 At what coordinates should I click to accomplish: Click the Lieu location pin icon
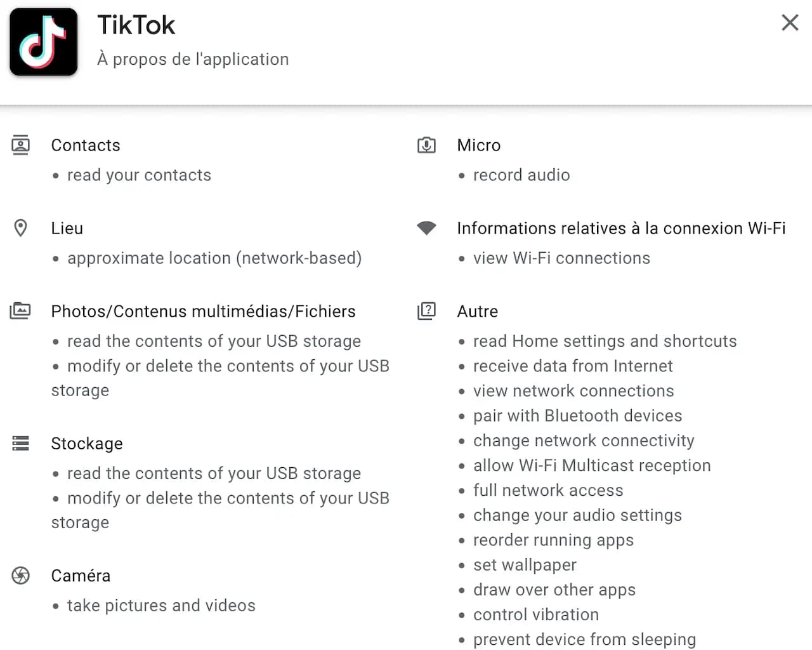click(20, 228)
